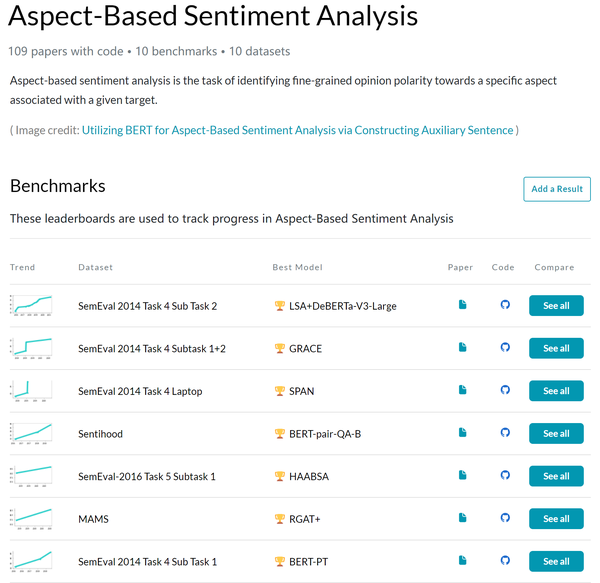Click the Dataset column header

click(x=95, y=267)
